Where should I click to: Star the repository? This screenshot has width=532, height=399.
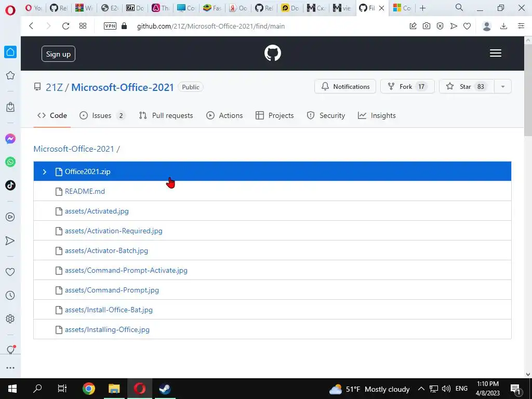click(467, 87)
